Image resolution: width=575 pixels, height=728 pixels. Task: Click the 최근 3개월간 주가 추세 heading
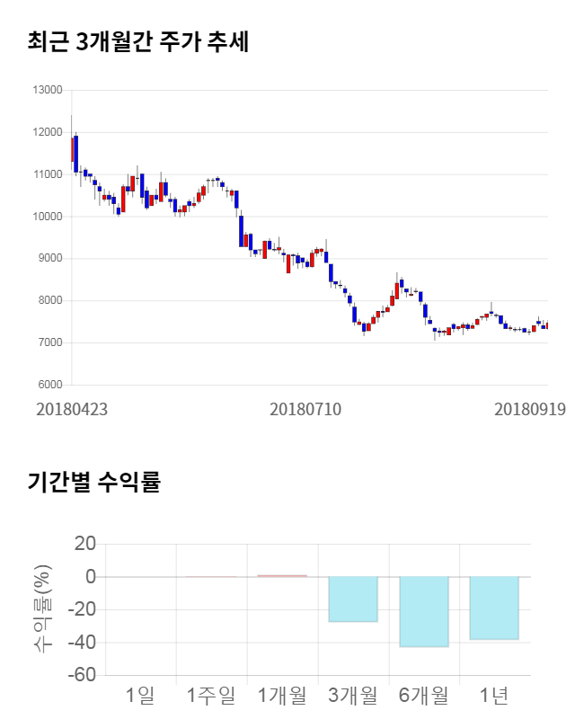138,42
